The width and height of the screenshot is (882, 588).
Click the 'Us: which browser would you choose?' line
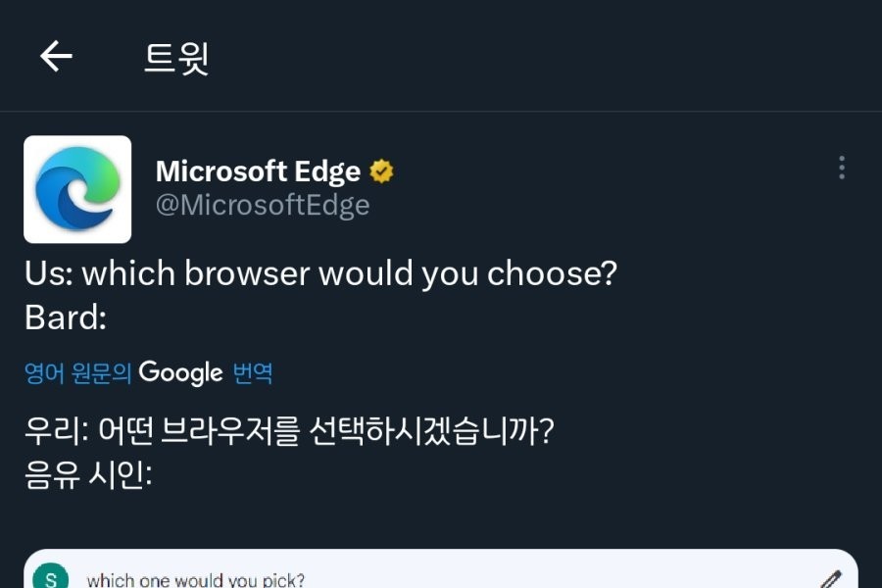[x=320, y=273]
